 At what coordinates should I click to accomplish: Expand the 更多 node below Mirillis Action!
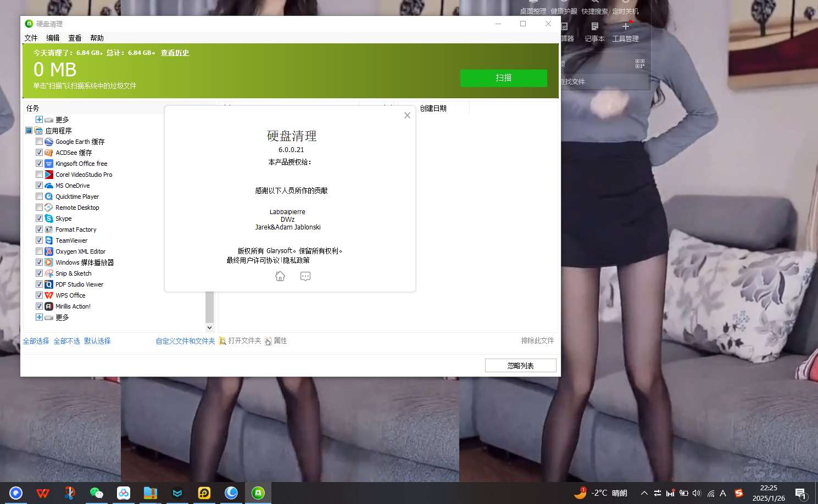pyautogui.click(x=39, y=317)
